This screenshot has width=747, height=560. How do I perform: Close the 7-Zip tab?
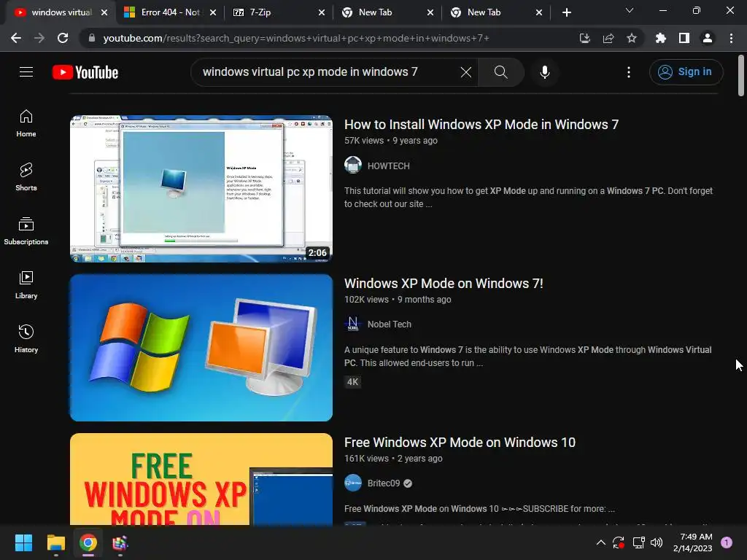point(322,12)
